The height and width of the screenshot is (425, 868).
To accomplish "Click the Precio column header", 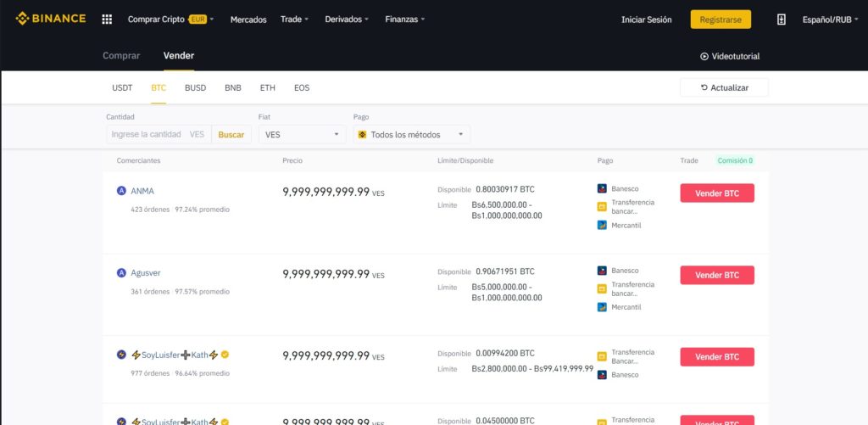I will coord(292,160).
